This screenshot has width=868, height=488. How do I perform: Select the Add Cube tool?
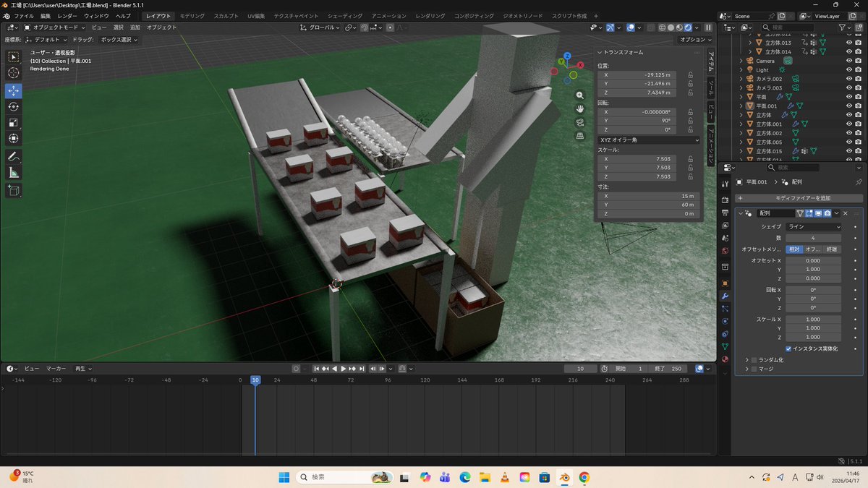[x=14, y=190]
